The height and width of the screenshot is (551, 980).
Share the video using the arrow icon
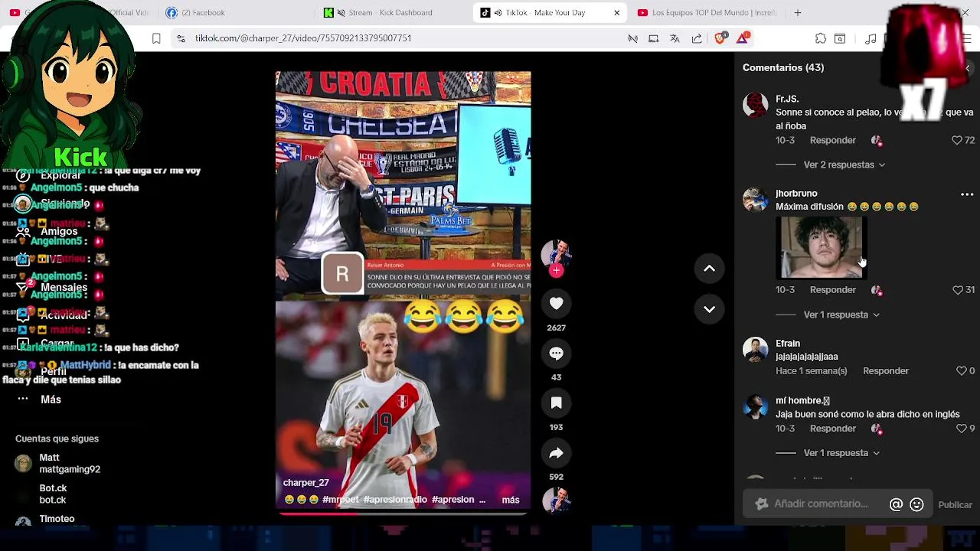click(557, 453)
